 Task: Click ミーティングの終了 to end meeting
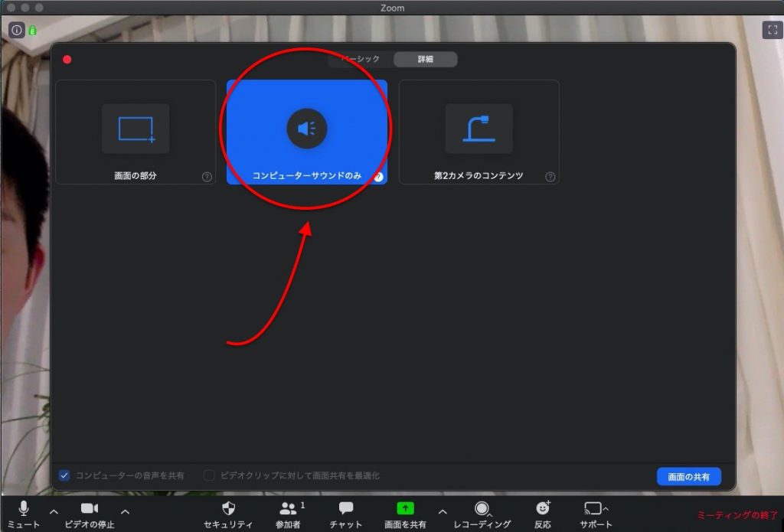point(737,515)
